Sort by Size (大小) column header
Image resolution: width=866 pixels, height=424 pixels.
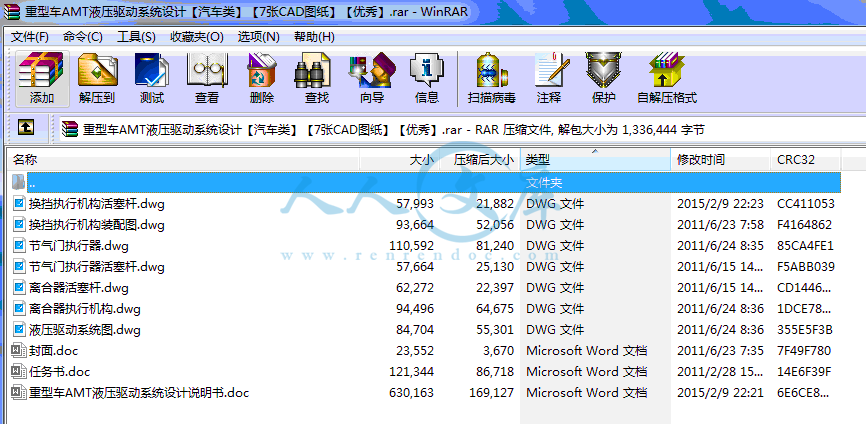[400, 160]
